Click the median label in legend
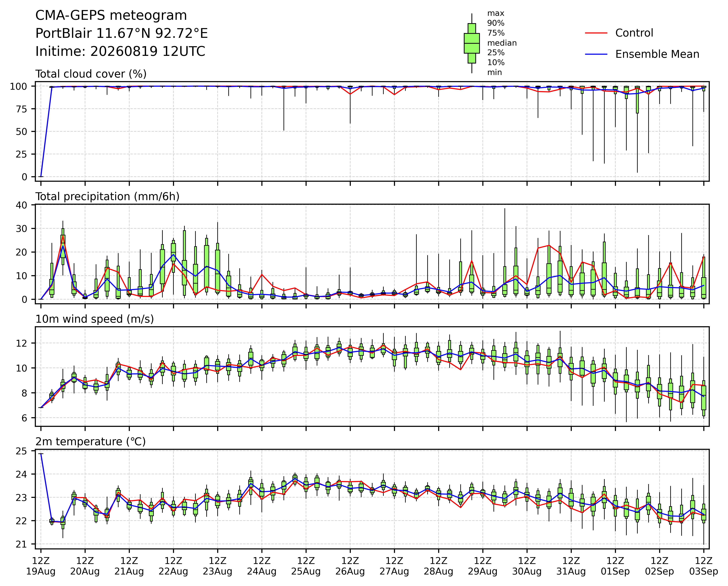 (x=502, y=43)
